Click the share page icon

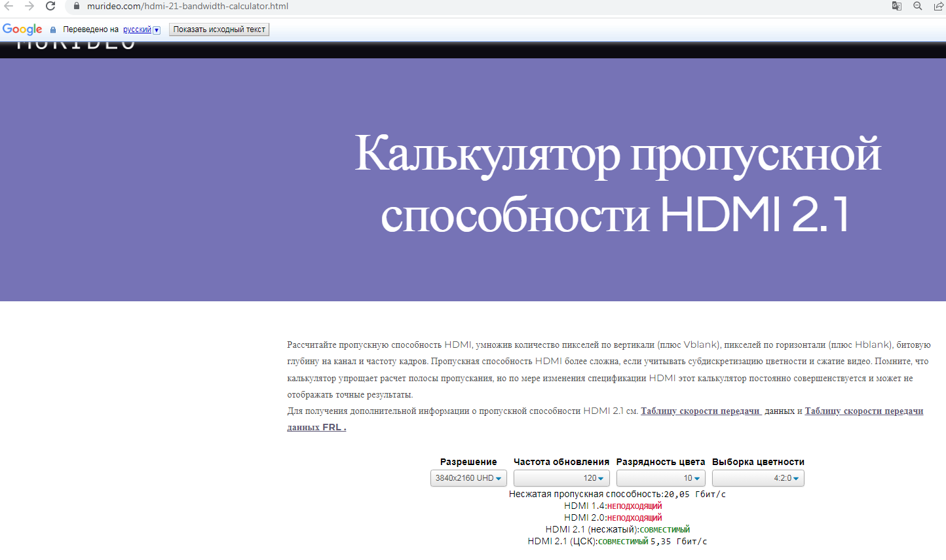coord(938,6)
